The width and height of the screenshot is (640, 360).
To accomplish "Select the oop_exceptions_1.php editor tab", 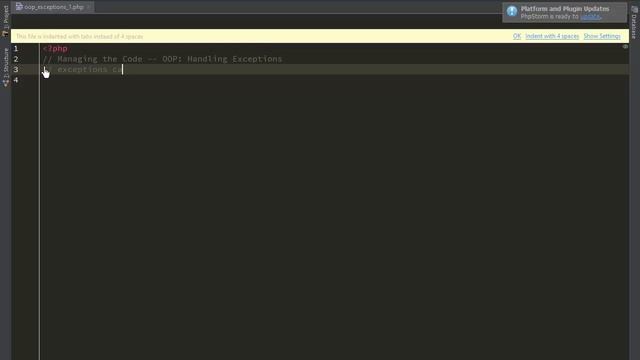I will (53, 7).
